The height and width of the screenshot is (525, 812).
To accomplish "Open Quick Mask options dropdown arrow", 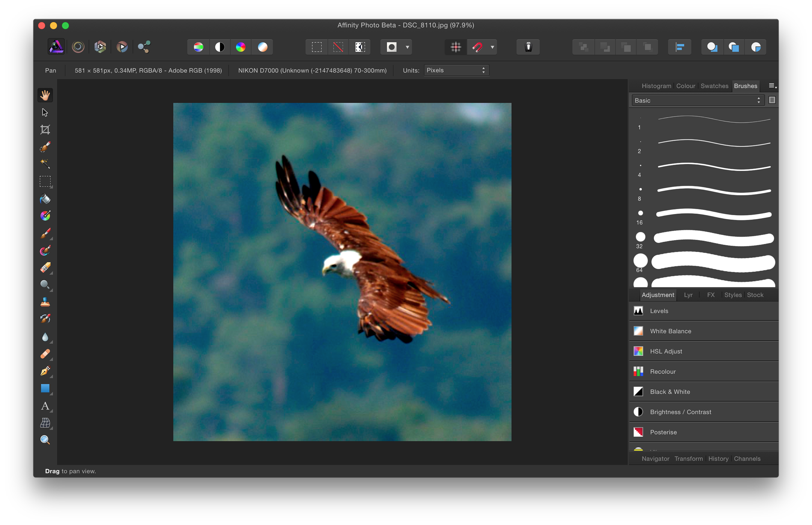I will pos(407,47).
